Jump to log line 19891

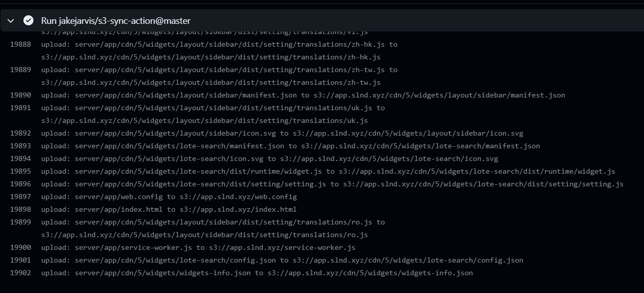(20, 108)
